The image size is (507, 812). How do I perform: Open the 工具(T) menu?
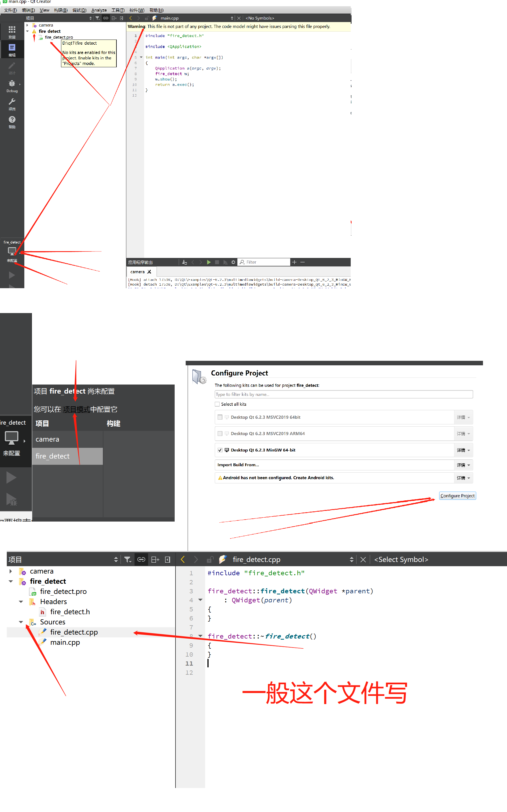118,10
